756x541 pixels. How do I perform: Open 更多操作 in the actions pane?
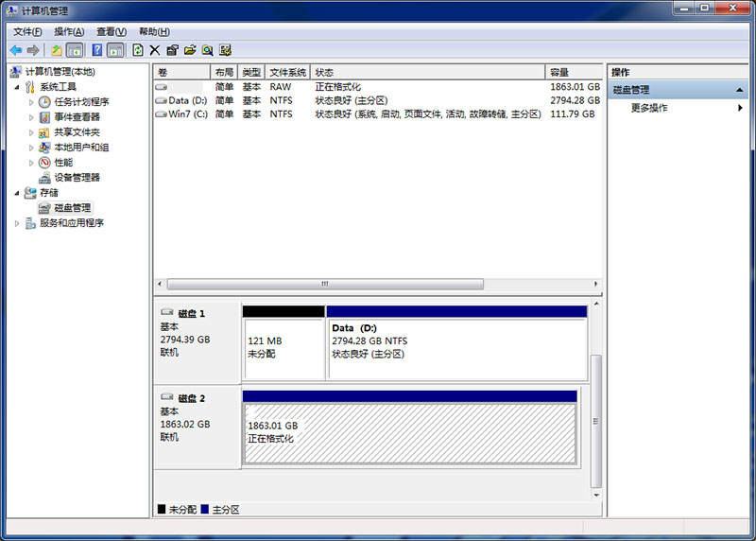click(x=649, y=108)
